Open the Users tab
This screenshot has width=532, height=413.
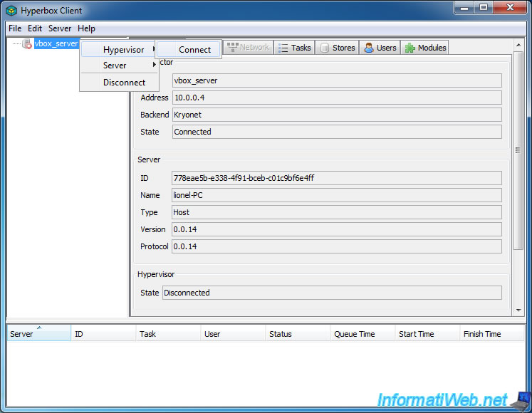coord(380,48)
